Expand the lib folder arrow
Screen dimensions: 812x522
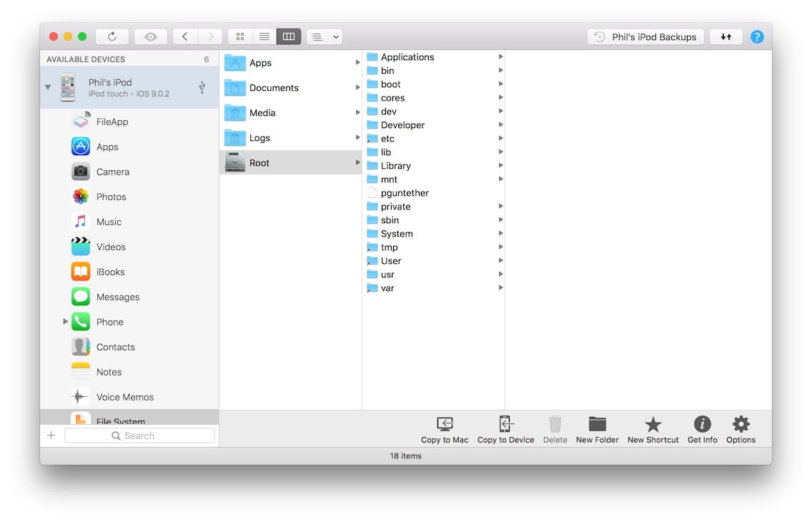point(500,152)
